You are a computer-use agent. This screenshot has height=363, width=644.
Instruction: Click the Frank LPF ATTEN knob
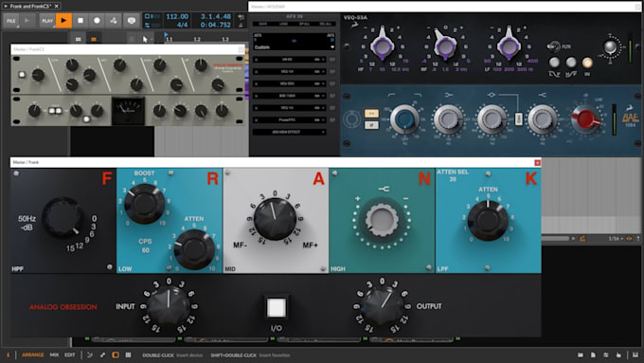coord(488,221)
